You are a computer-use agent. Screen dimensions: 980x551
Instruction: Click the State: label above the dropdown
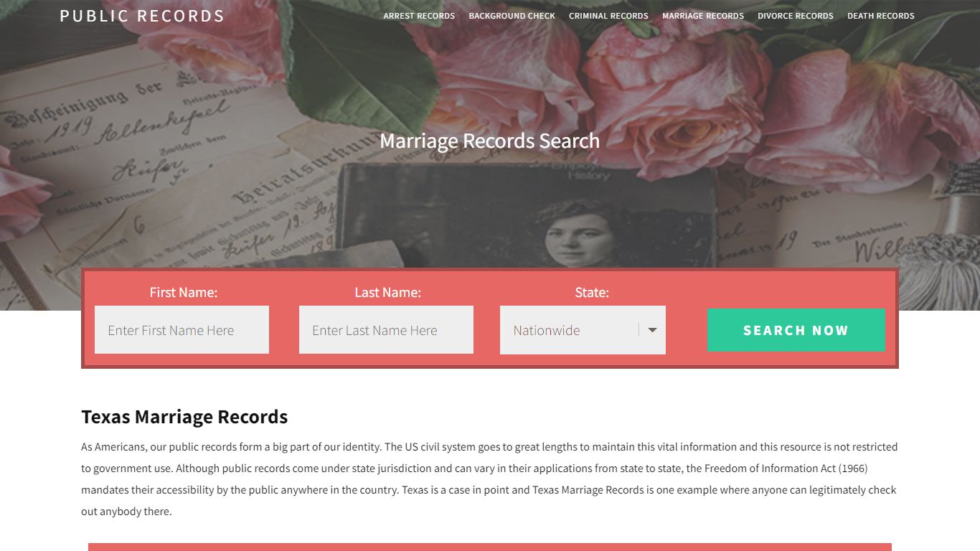[x=592, y=292]
